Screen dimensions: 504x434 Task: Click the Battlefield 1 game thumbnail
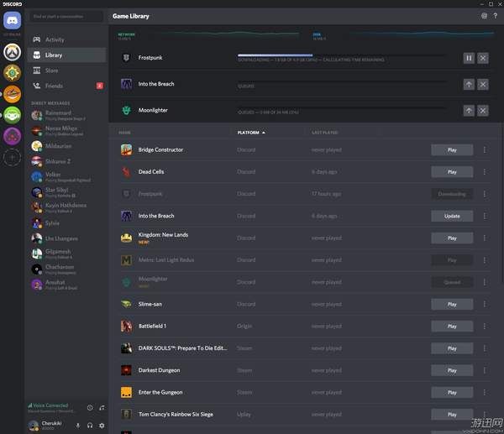coord(126,326)
